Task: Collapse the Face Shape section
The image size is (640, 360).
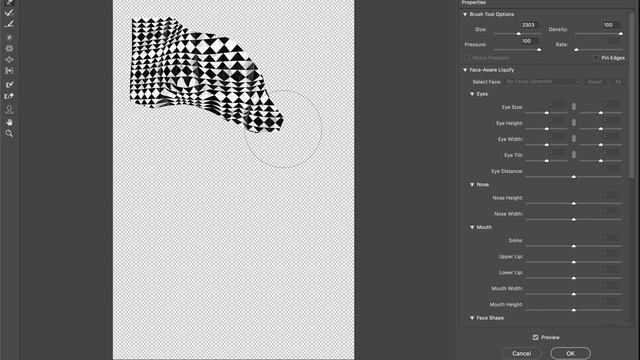Action: (472, 318)
